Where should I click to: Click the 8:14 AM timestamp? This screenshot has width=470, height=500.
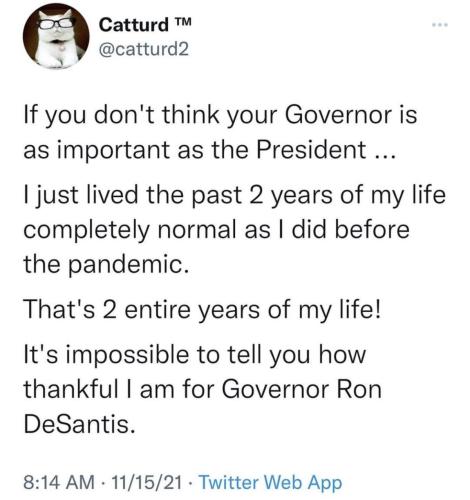click(x=59, y=482)
